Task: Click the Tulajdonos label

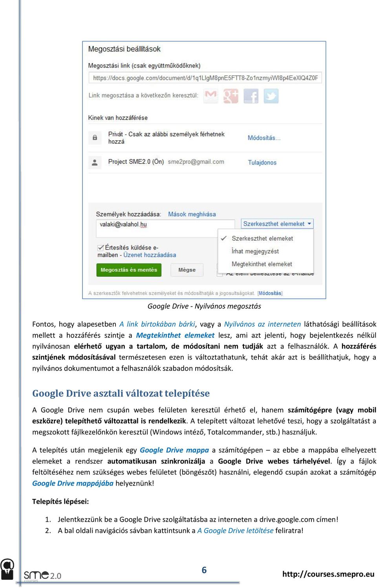Action: (262, 163)
